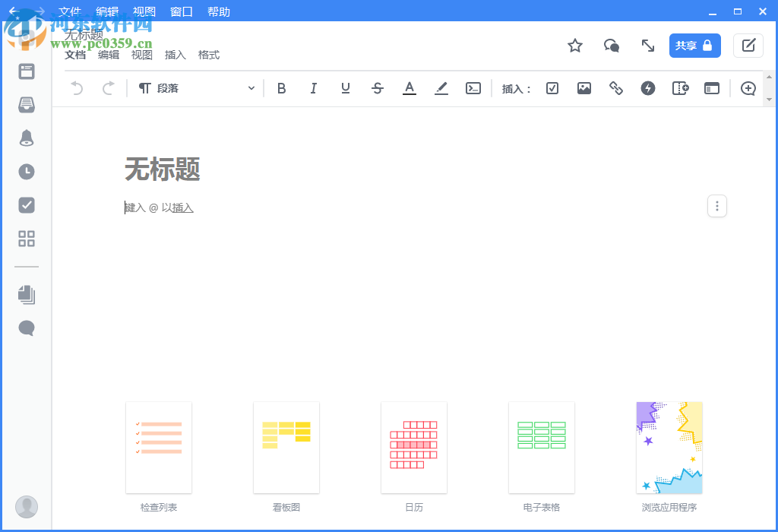The height and width of the screenshot is (532, 778).
Task: Open the code block insert icon
Action: point(473,88)
